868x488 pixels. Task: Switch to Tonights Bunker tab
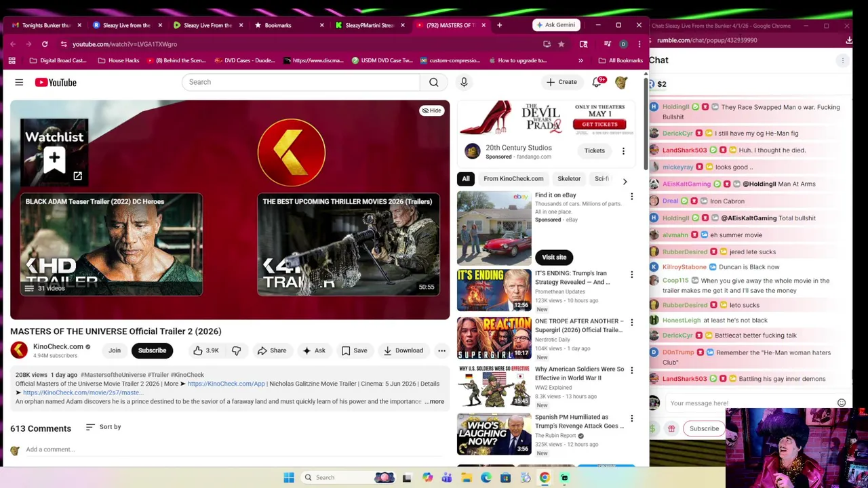[x=46, y=26]
